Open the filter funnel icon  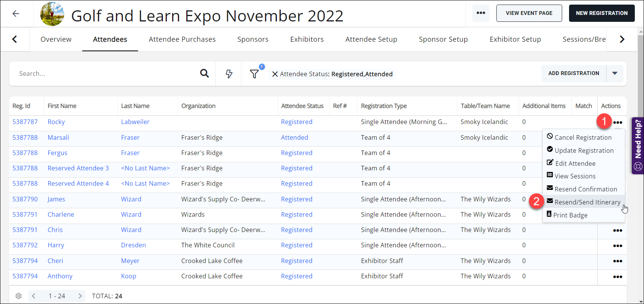[254, 74]
